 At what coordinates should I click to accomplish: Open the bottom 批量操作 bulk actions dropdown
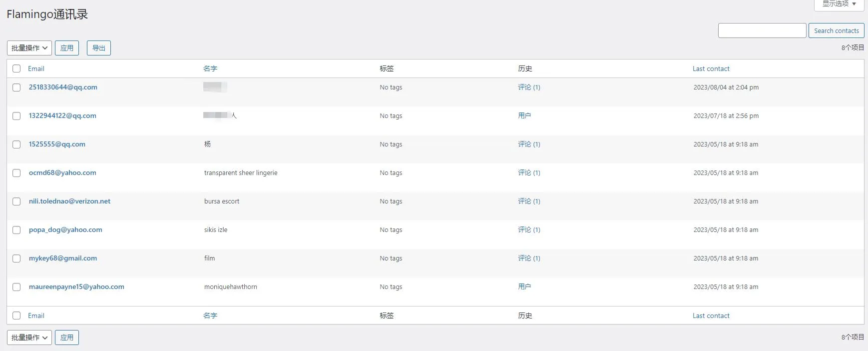[29, 337]
